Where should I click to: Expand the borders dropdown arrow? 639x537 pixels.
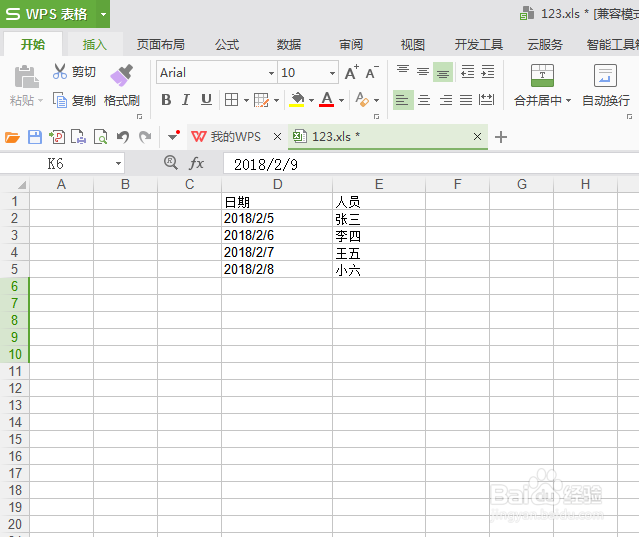[246, 100]
